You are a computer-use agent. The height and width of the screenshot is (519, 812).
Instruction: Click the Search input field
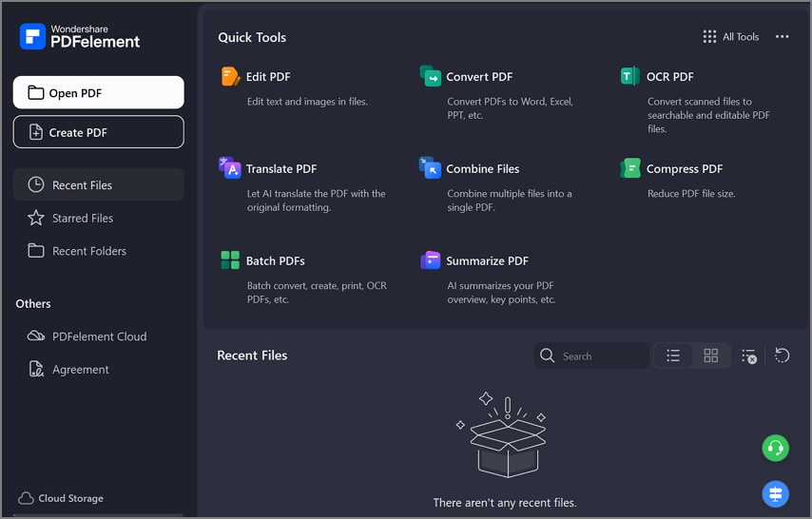pos(591,356)
